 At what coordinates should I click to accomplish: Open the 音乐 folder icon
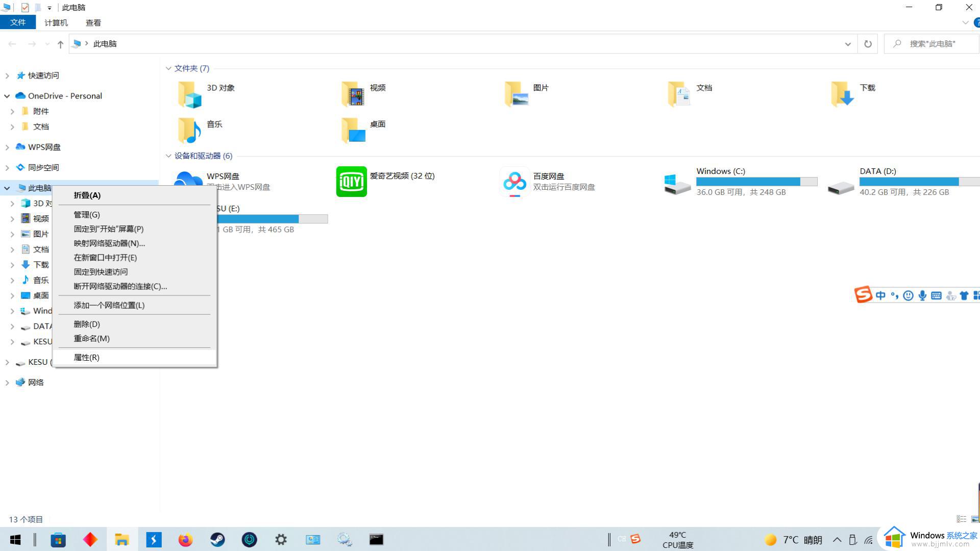click(x=189, y=131)
